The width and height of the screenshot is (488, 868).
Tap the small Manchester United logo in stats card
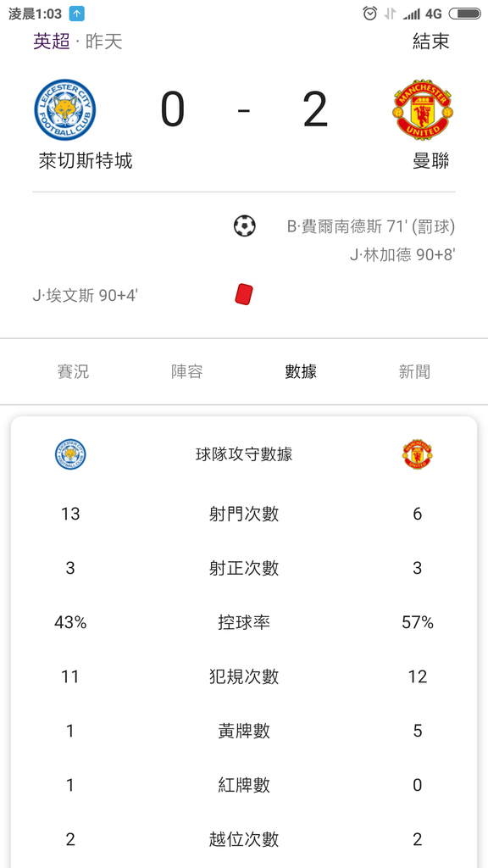(417, 454)
